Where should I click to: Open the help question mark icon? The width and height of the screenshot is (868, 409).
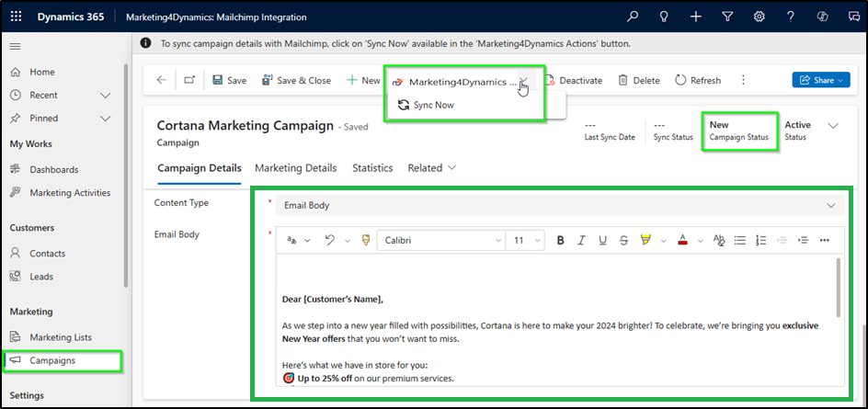[x=791, y=17]
